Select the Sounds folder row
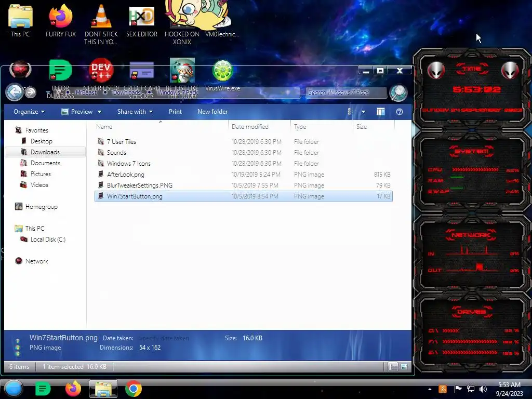Image resolution: width=532 pixels, height=399 pixels. click(x=243, y=152)
